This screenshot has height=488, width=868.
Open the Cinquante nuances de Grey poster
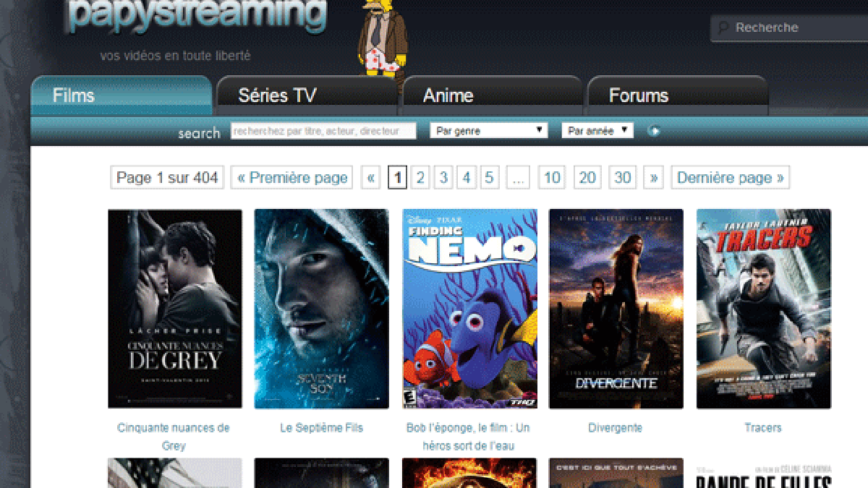pos(175,309)
